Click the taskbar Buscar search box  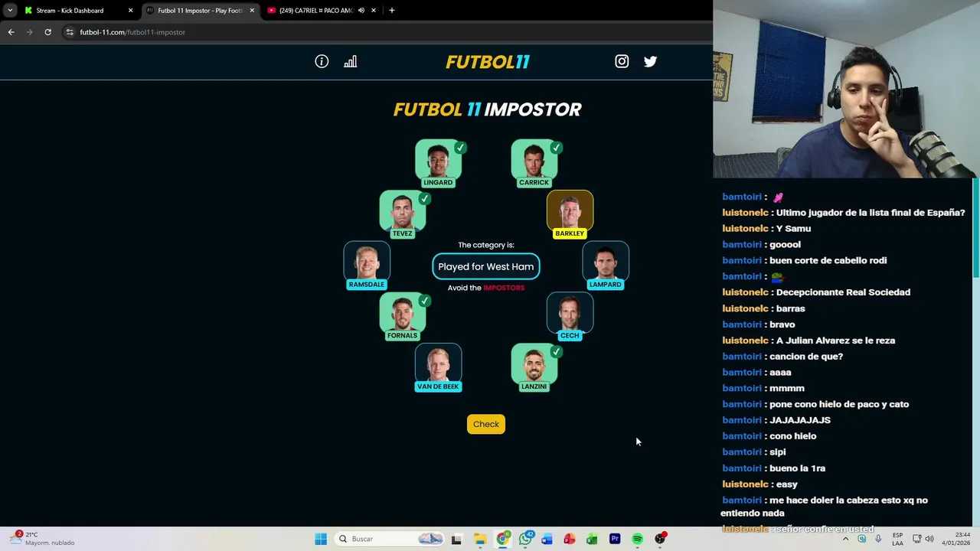pos(390,539)
